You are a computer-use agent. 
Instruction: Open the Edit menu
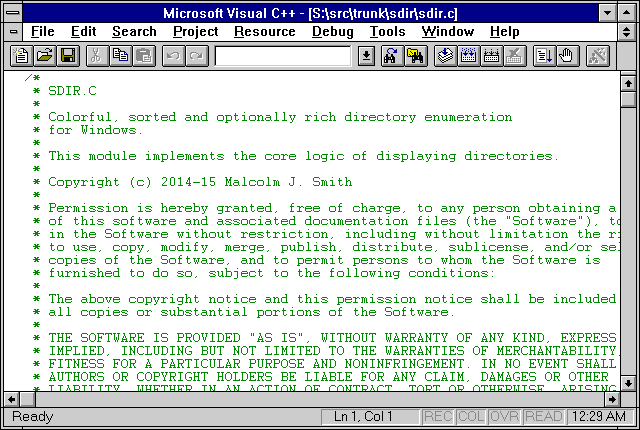click(83, 31)
